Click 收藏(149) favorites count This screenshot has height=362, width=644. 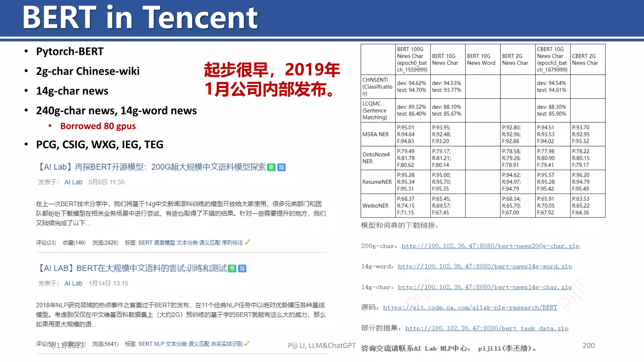pos(74,243)
